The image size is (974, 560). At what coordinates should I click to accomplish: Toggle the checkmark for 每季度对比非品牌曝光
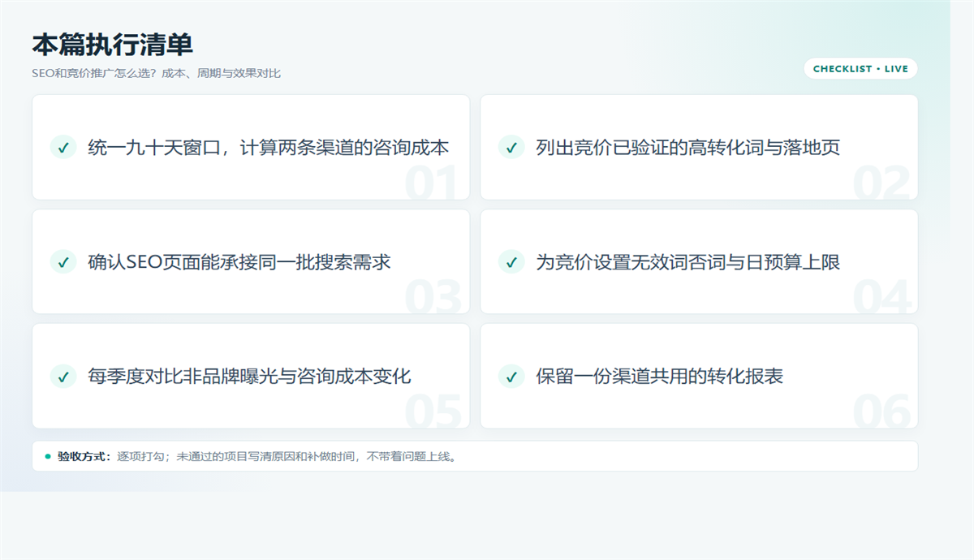tap(63, 377)
